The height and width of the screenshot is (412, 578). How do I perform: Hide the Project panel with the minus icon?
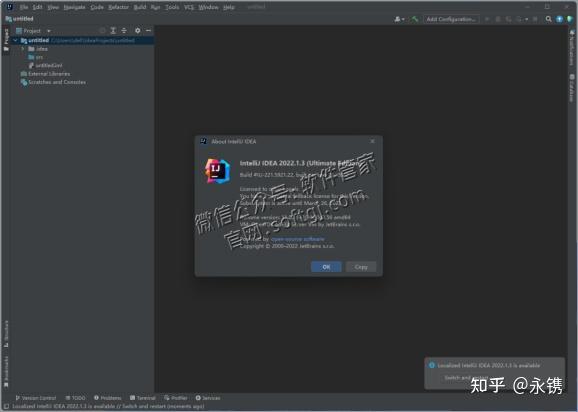[x=148, y=31]
